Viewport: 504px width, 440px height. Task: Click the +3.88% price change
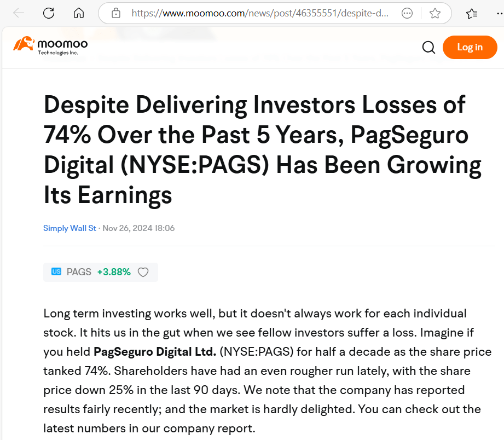click(114, 272)
